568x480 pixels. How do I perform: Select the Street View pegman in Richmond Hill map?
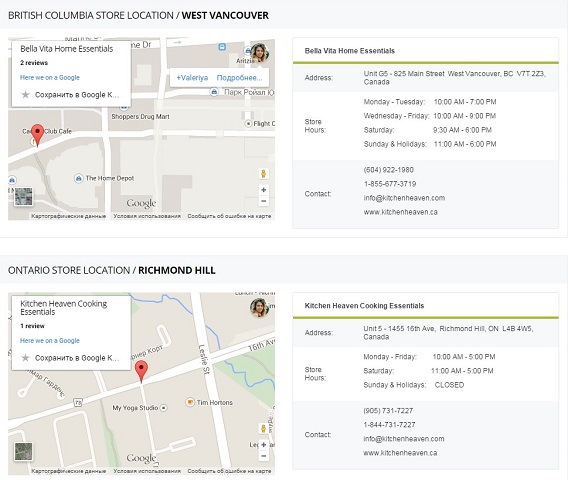tap(264, 429)
